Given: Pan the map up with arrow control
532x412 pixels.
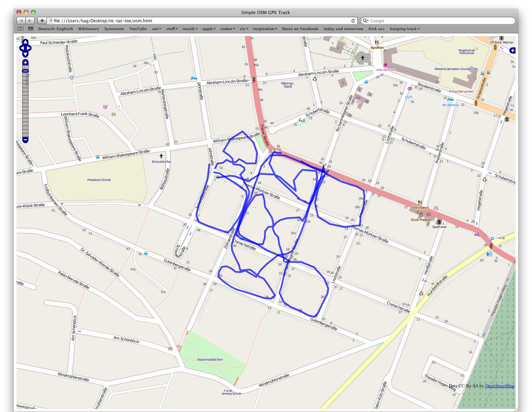Looking at the screenshot, I should [25, 42].
